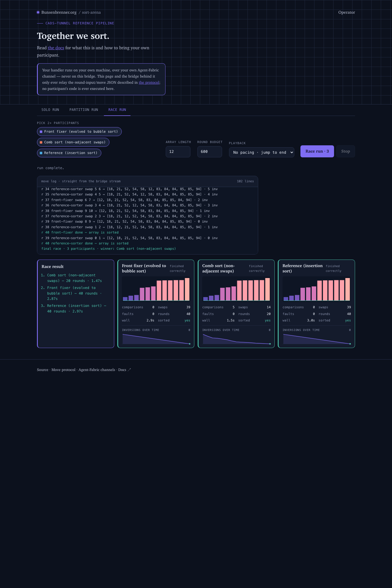The width and height of the screenshot is (392, 588).
Task: Toggle the Reference insertion sort participant chip
Action: [x=69, y=153]
